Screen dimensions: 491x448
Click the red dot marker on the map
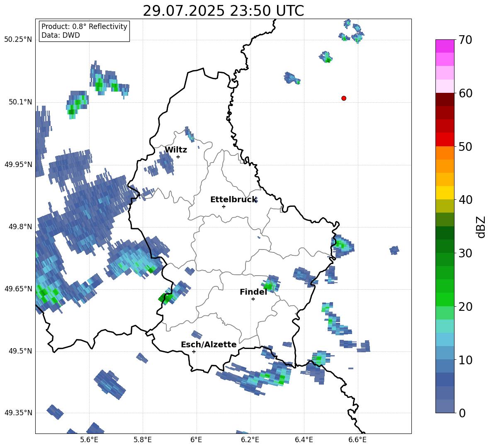[344, 98]
